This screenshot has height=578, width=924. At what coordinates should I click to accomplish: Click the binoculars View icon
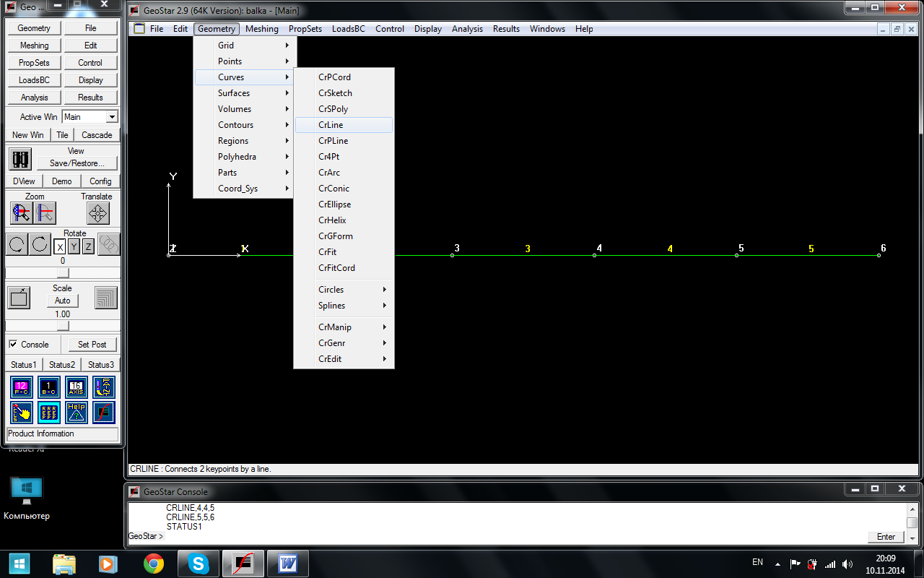point(21,158)
